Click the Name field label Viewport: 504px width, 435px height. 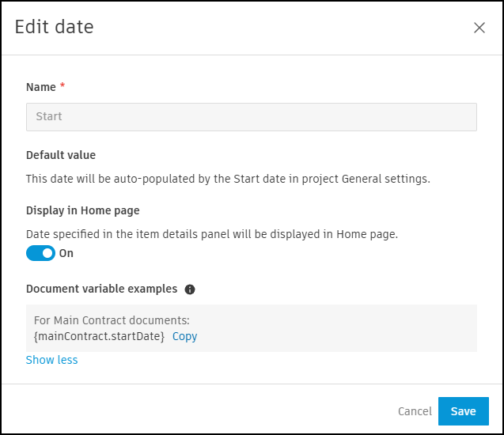coord(41,87)
